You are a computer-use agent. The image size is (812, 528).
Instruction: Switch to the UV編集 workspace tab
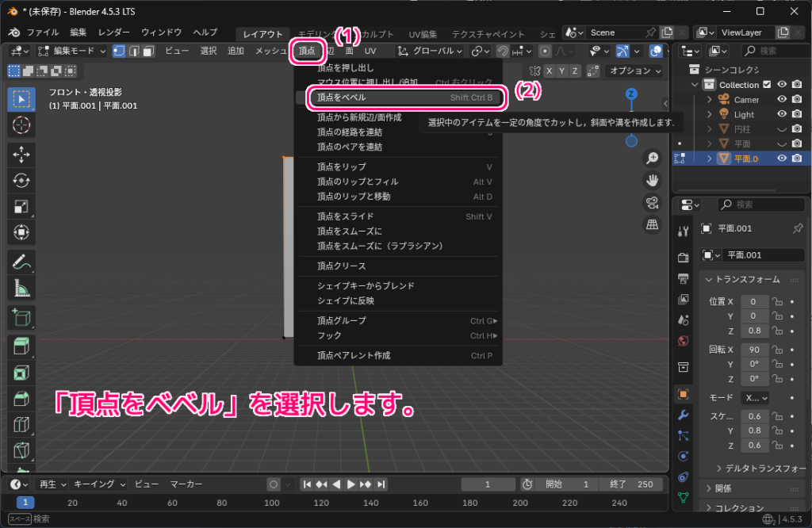coord(422,34)
